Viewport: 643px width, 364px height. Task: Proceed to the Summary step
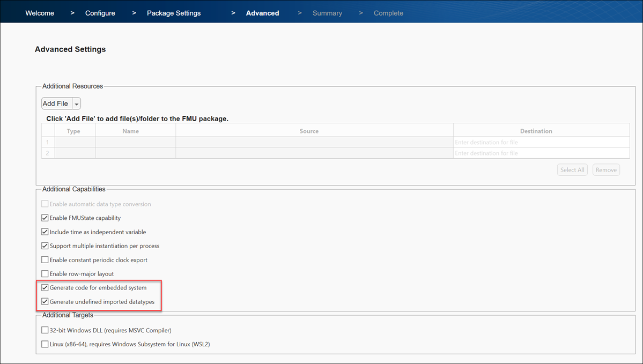click(327, 12)
